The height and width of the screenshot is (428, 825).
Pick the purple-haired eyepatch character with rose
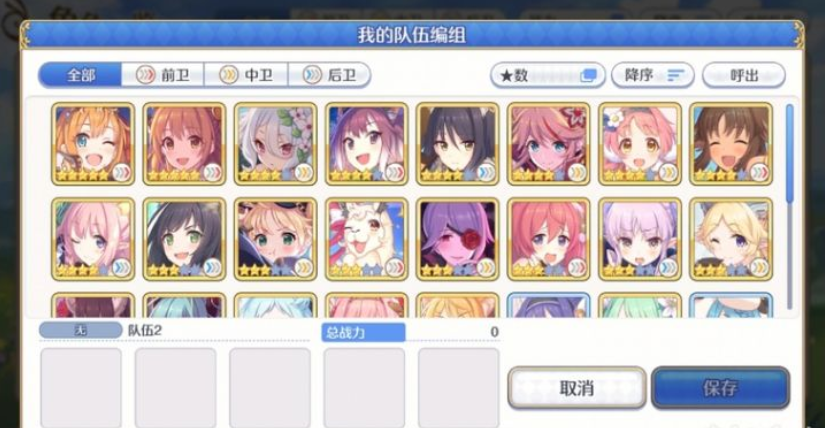tap(458, 239)
